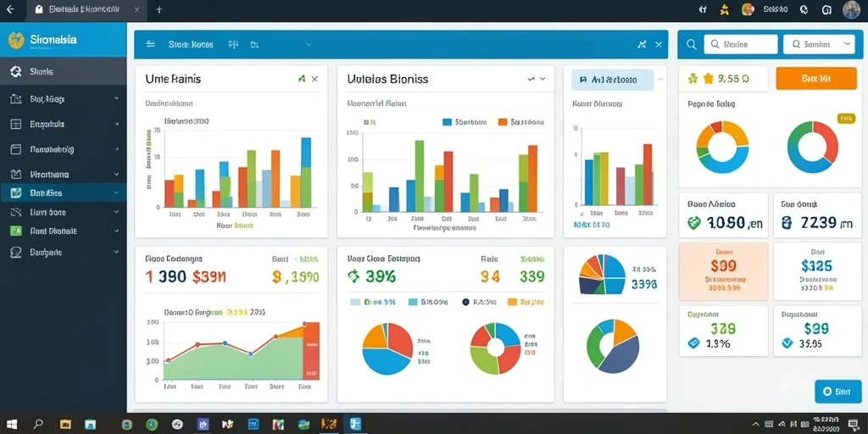Open the light-blue tab above the small bar chart
The height and width of the screenshot is (434, 868).
point(612,80)
